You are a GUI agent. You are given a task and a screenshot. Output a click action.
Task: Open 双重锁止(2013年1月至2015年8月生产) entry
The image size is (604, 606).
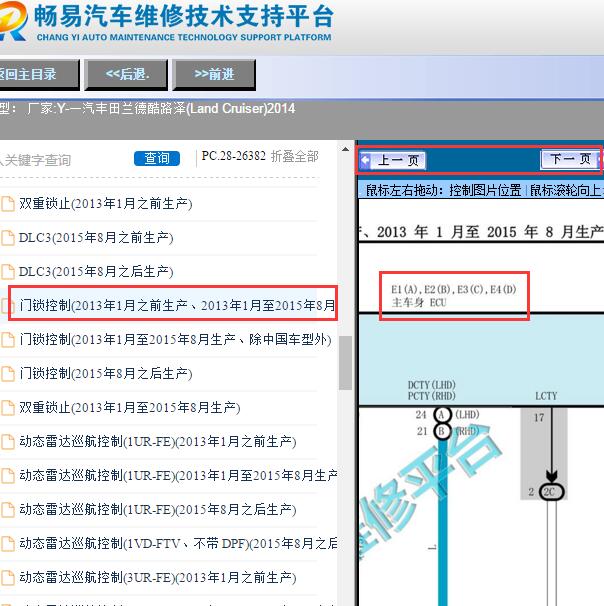(129, 408)
